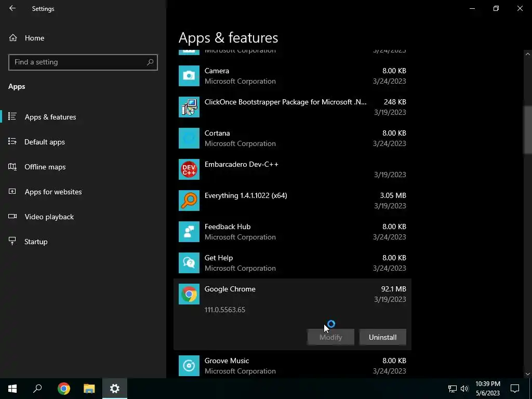This screenshot has height=399, width=532.
Task: Click the taskbar clock 10:39 PM
Action: tap(487, 384)
